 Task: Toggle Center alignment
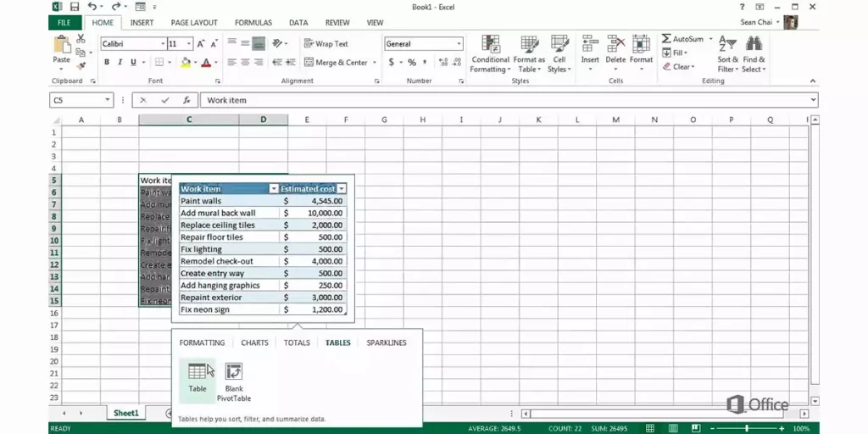(245, 62)
